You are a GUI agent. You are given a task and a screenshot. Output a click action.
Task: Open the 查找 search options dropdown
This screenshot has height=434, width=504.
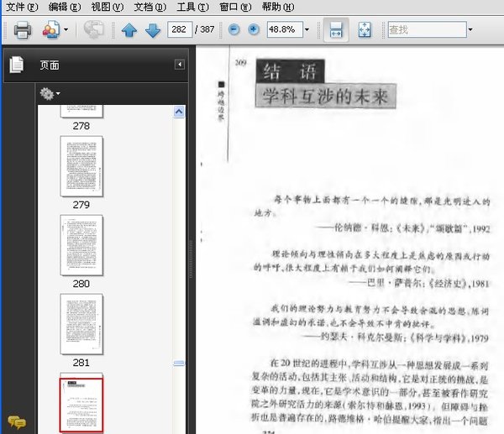tap(470, 29)
